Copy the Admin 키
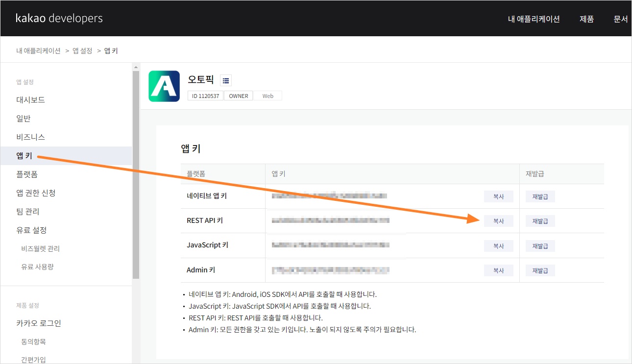Screen dimensions: 632x364 (x=499, y=270)
